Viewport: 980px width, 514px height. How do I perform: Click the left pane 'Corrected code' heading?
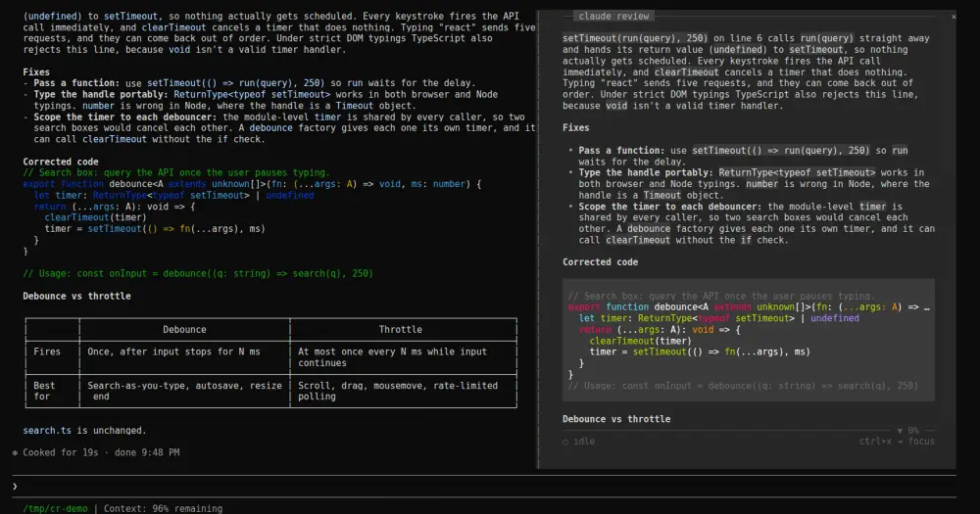pos(61,162)
